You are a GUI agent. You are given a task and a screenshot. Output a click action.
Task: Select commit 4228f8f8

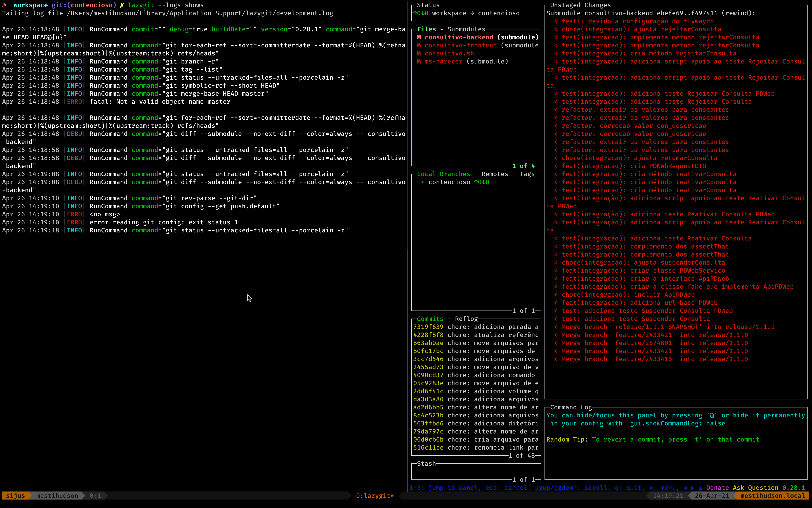[x=476, y=335]
